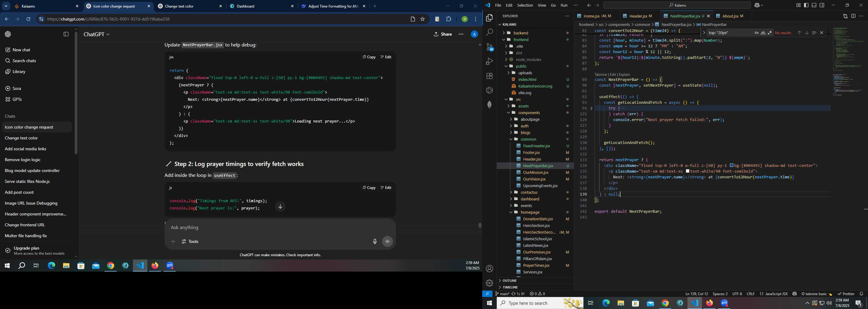Click the ChatGPT sidebar scrollbar thumb
The image size is (868, 309).
76,93
